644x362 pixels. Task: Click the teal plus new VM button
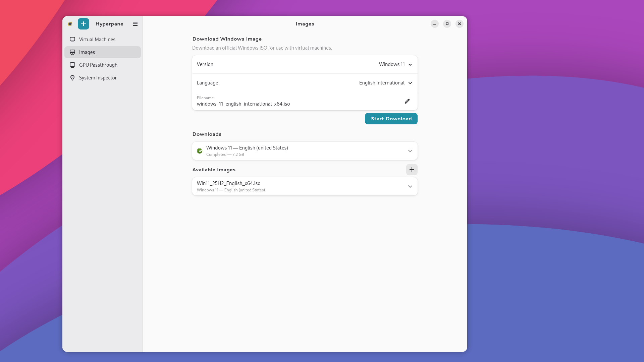pos(84,24)
